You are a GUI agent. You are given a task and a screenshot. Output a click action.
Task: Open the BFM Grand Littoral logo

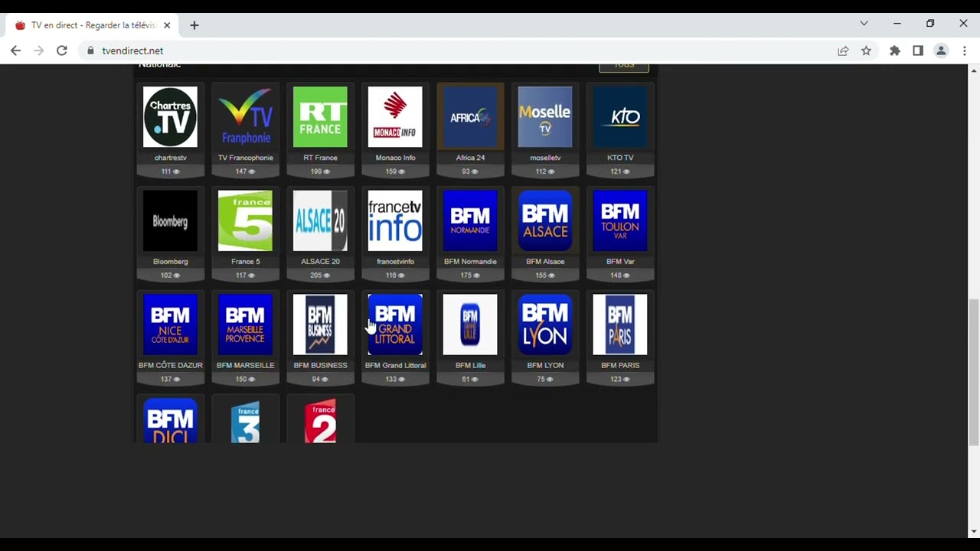coord(395,324)
